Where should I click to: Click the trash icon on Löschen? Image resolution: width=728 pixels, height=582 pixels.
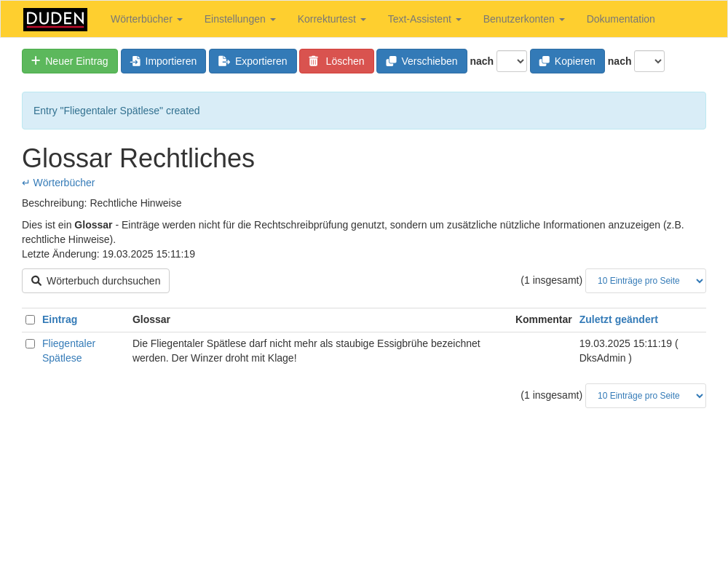coord(314,61)
